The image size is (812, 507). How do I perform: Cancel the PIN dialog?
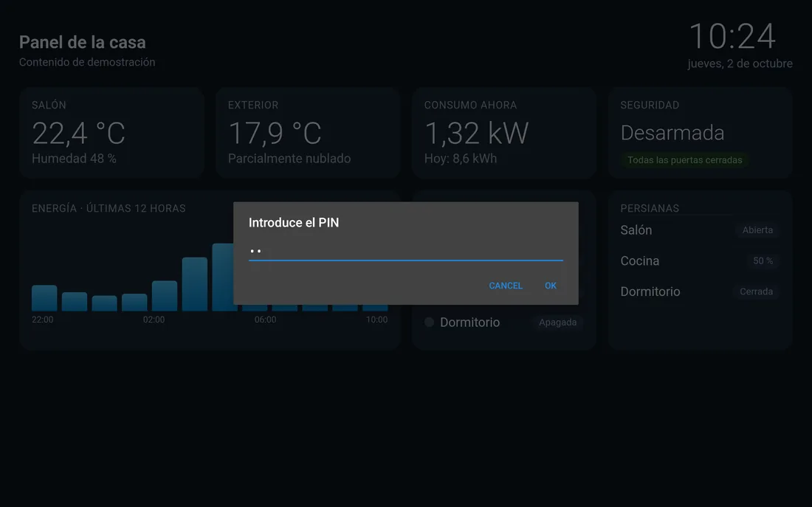[506, 286]
